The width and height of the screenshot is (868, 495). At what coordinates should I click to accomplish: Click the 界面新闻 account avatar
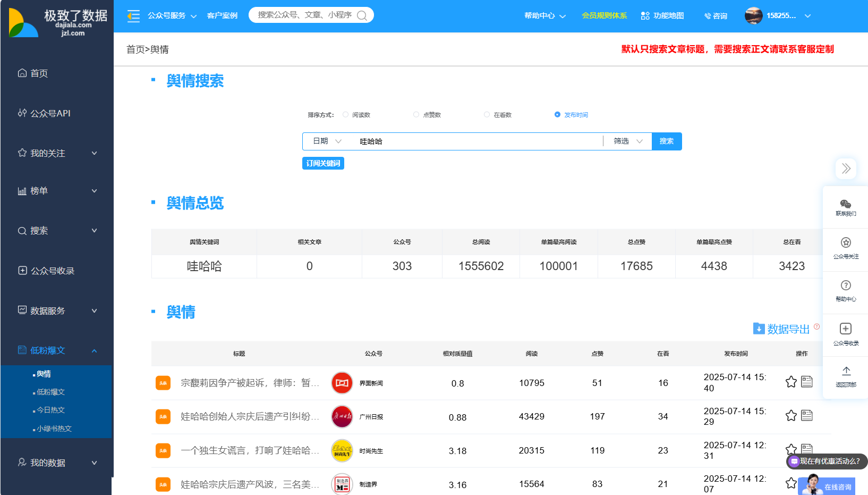342,383
